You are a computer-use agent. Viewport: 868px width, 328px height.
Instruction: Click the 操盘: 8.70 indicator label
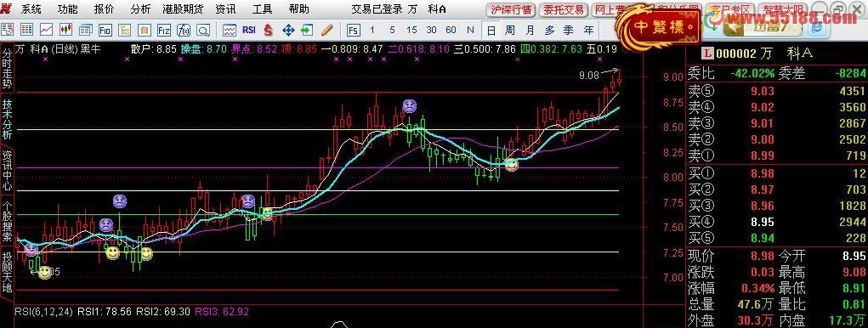point(203,48)
